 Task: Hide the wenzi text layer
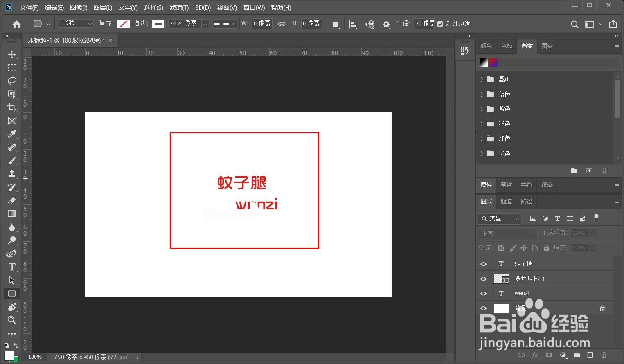(x=483, y=293)
